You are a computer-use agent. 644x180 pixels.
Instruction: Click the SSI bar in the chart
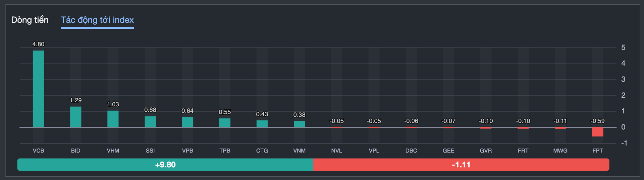pos(150,121)
